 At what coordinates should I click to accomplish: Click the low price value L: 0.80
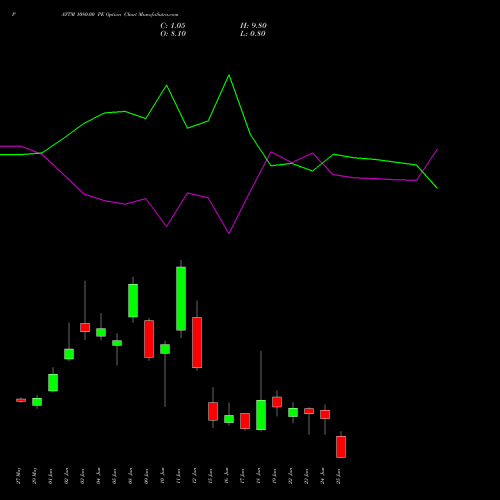253,34
